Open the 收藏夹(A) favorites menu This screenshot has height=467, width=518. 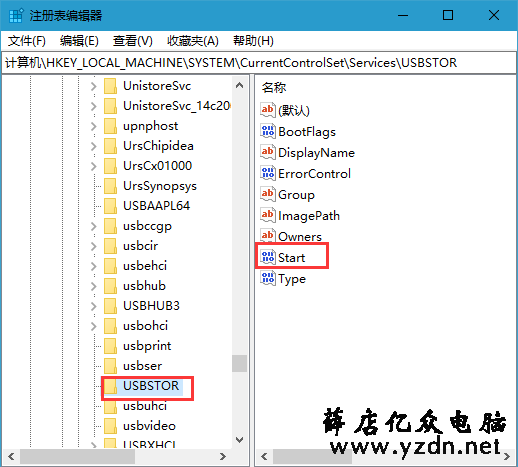click(193, 41)
